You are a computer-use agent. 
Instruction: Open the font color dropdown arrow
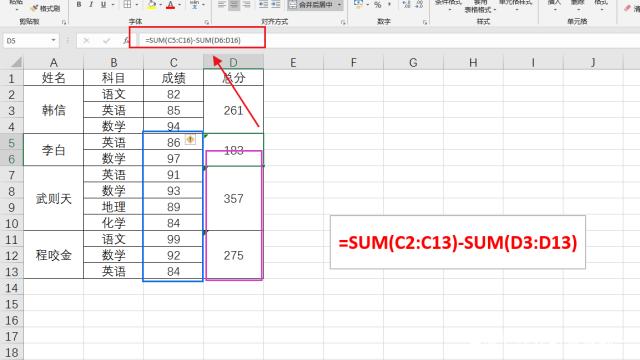click(x=180, y=4)
